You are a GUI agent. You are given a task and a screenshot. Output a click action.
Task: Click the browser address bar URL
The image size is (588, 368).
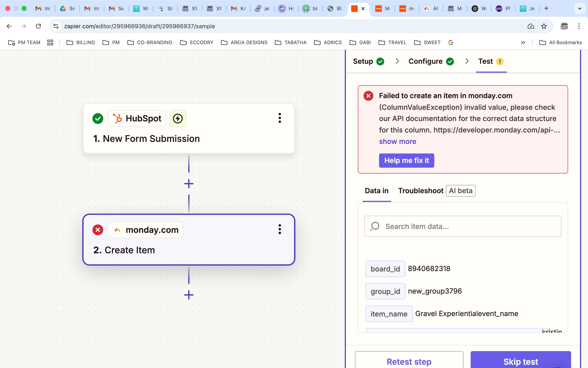coord(139,26)
